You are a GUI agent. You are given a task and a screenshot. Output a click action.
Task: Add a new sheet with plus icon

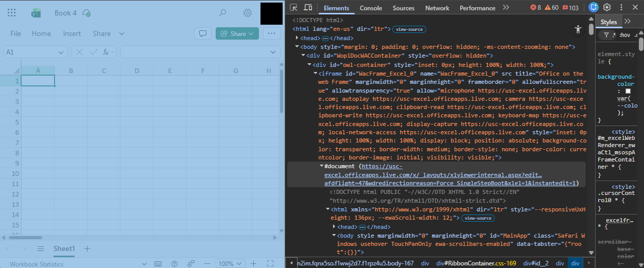87,248
